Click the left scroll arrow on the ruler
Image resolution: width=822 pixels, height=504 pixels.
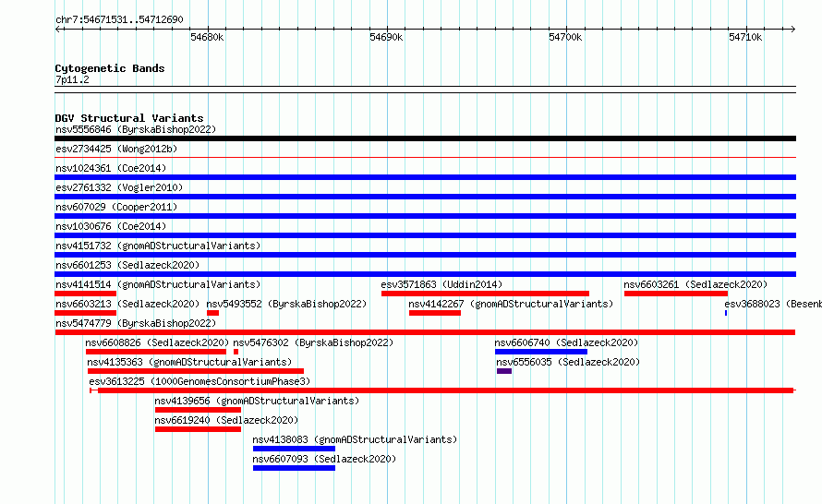point(57,30)
